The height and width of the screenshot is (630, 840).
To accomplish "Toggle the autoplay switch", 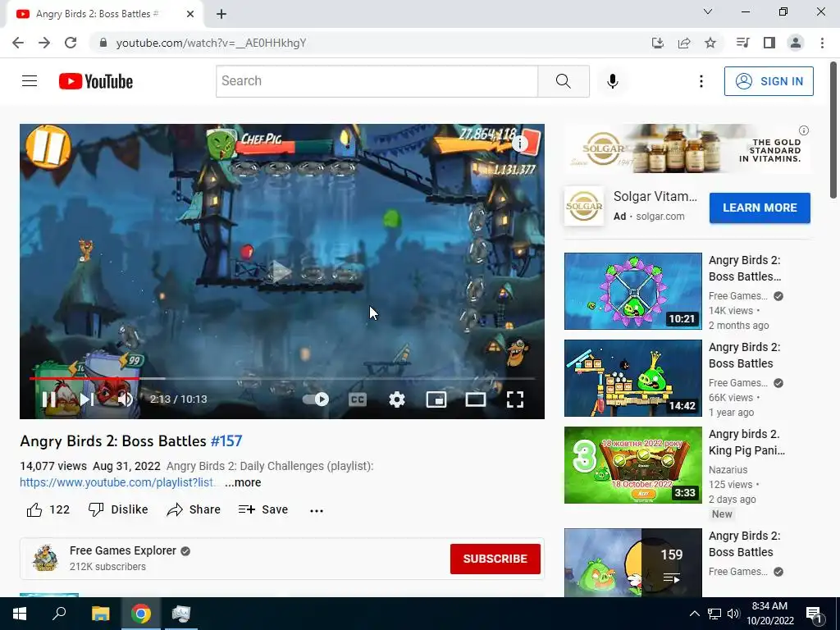I will (x=316, y=399).
